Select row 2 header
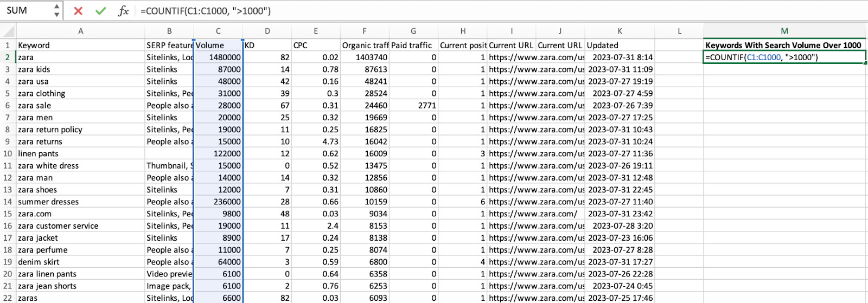This screenshot has height=303, width=868. [x=8, y=57]
